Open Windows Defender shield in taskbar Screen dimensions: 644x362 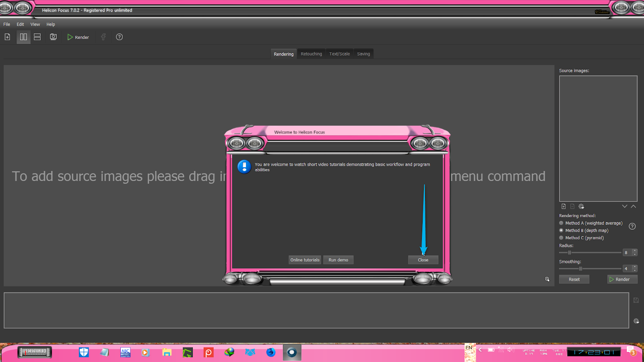[84, 352]
